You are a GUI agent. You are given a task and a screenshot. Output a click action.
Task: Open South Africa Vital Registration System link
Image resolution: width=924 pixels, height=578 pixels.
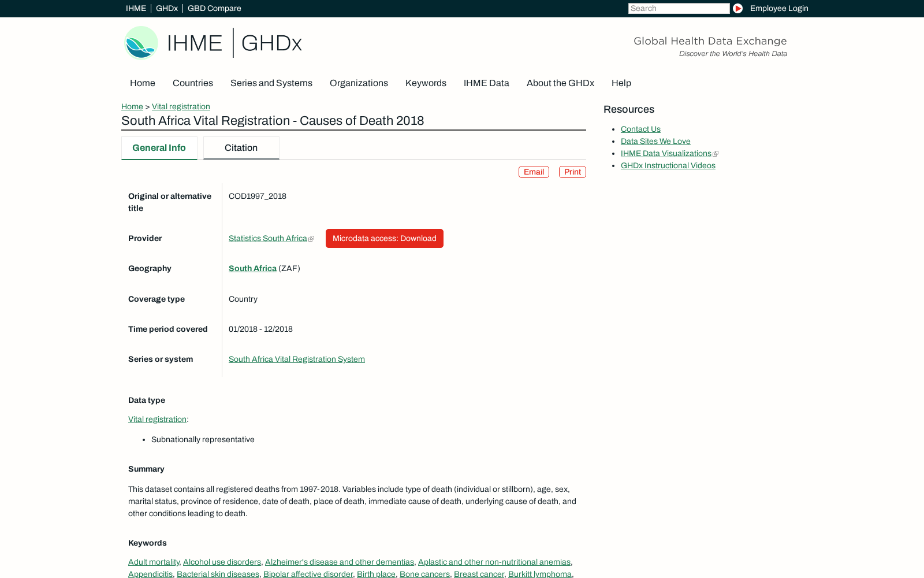point(297,359)
